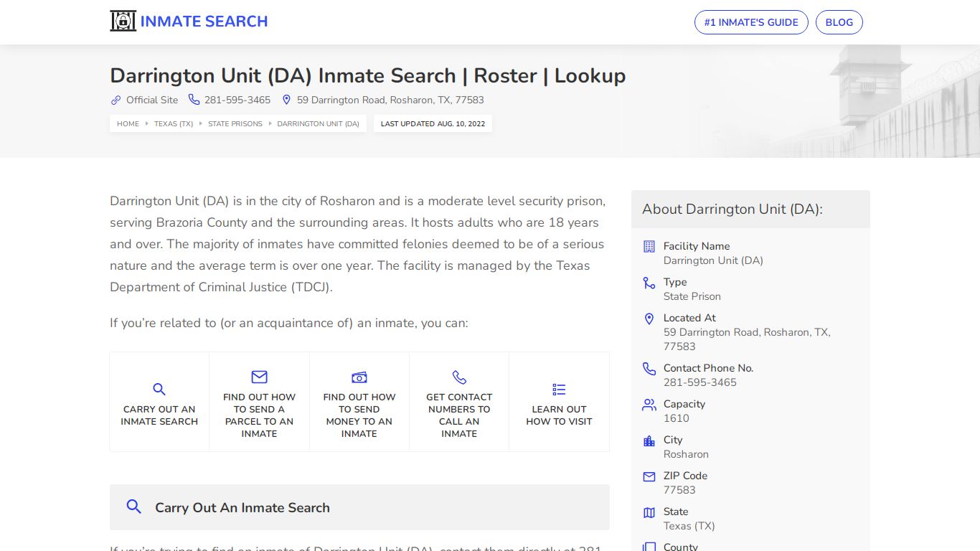
Task: Click the Contact Phone No. phone icon
Action: 649,369
